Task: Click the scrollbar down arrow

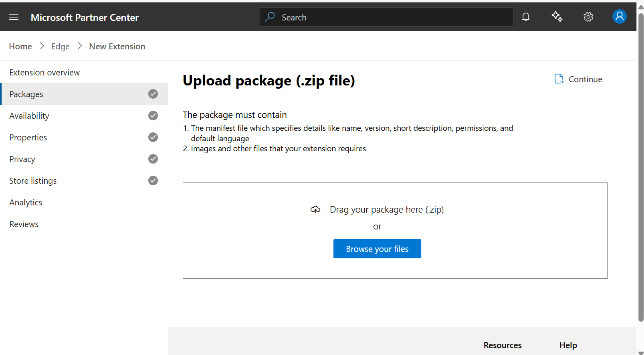Action: pos(641,353)
